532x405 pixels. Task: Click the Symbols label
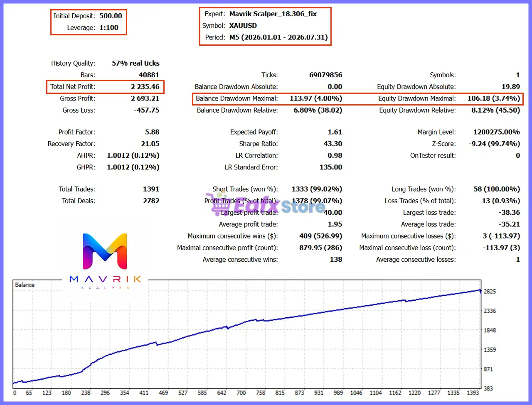click(x=443, y=75)
